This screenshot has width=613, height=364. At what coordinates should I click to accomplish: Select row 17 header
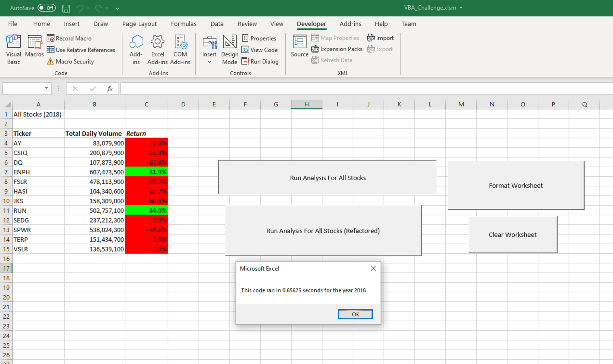(6, 268)
